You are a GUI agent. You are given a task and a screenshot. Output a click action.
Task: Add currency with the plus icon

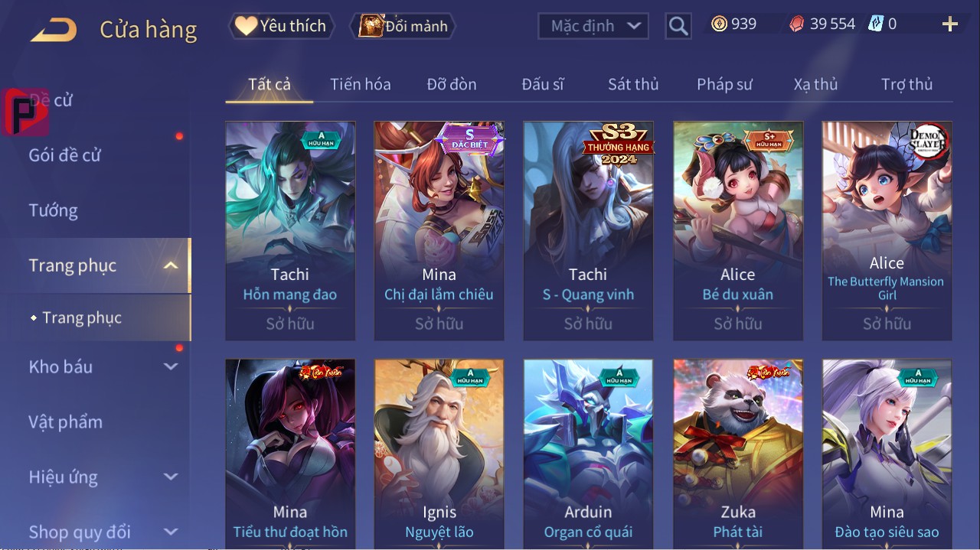click(x=950, y=24)
